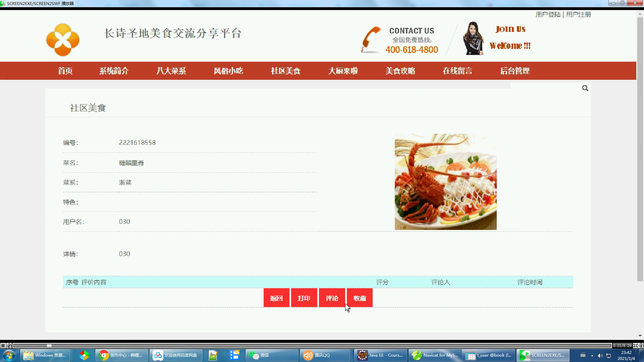Click the playback progress slider track

pos(312,346)
